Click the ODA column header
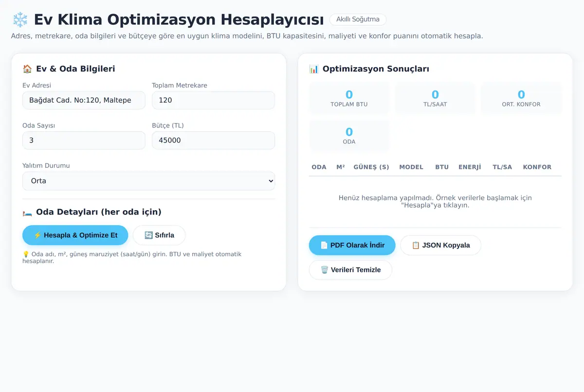 (x=319, y=167)
